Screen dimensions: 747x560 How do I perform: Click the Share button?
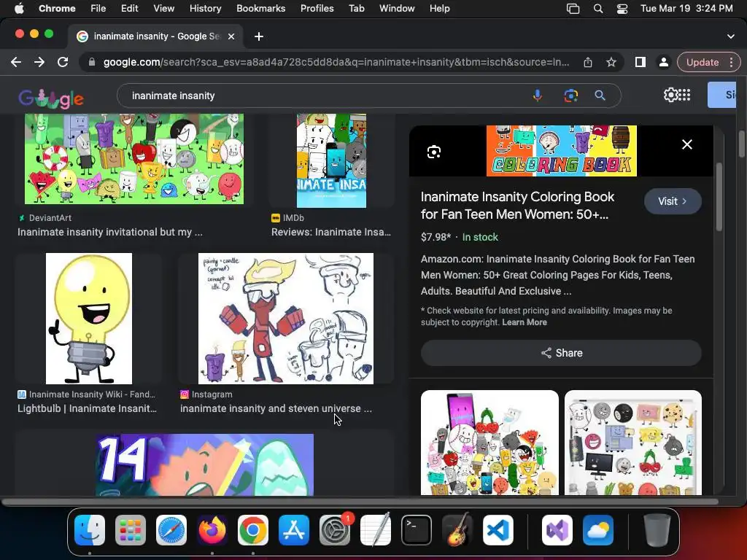click(561, 353)
